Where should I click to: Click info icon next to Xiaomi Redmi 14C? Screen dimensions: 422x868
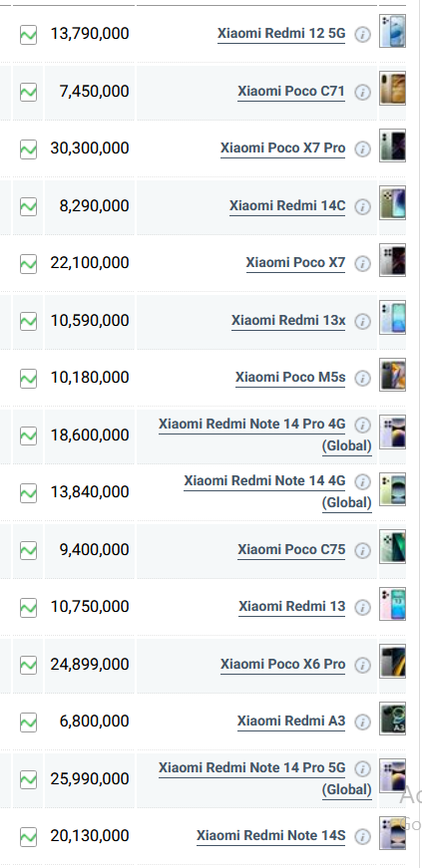(x=363, y=206)
